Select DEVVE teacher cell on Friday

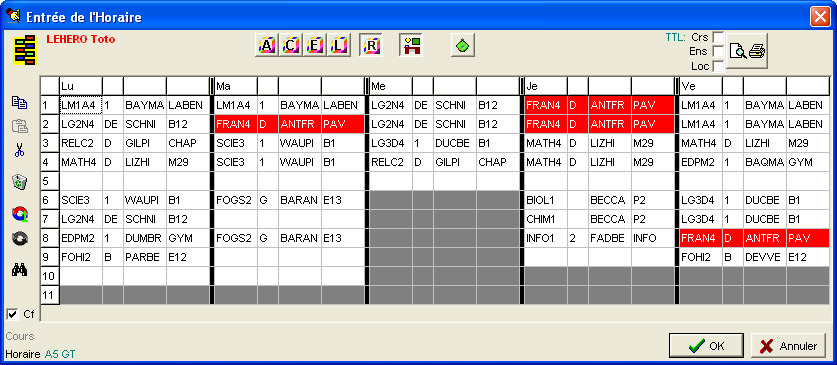pyautogui.click(x=764, y=257)
